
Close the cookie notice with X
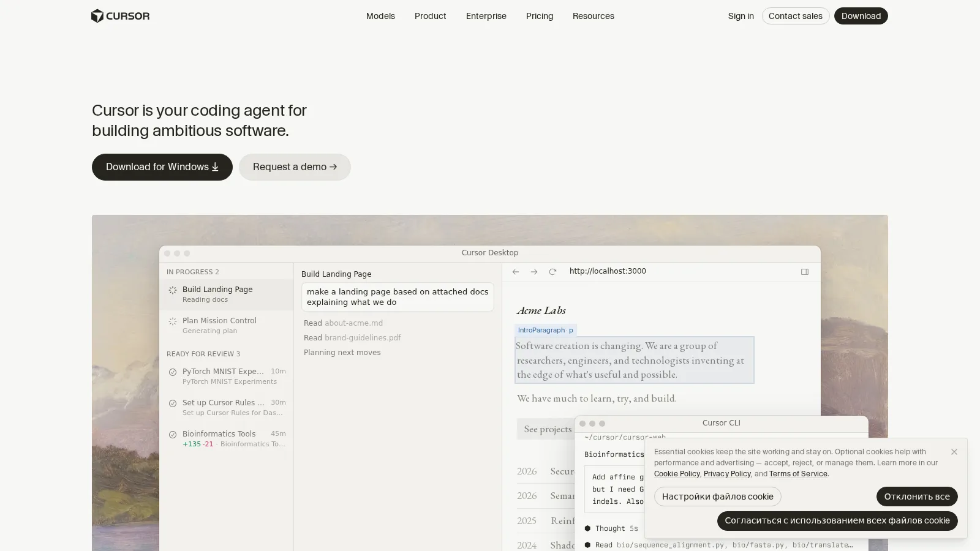pos(954,452)
